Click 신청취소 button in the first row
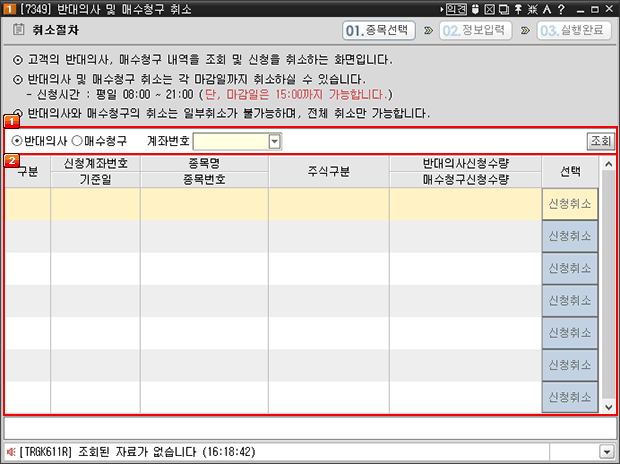The height and width of the screenshot is (464, 620). (570, 204)
